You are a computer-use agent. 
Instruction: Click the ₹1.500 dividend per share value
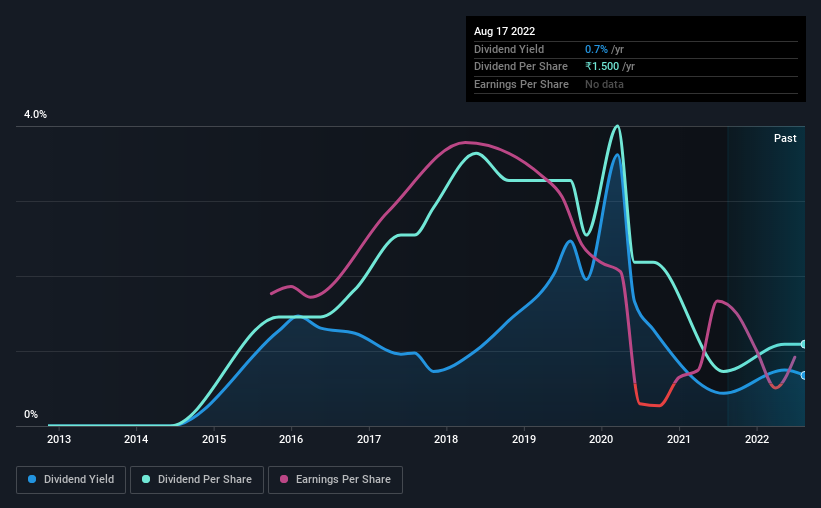point(602,67)
